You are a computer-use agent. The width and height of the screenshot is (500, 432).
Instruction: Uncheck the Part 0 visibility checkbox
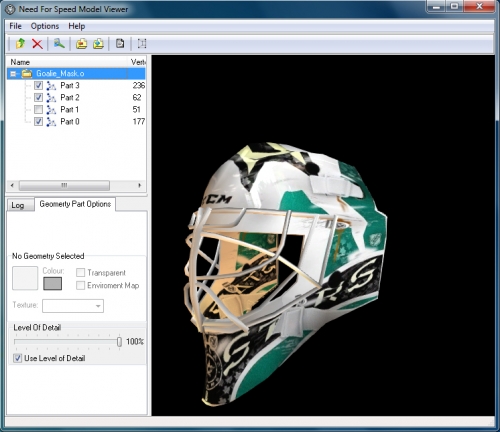tap(38, 122)
